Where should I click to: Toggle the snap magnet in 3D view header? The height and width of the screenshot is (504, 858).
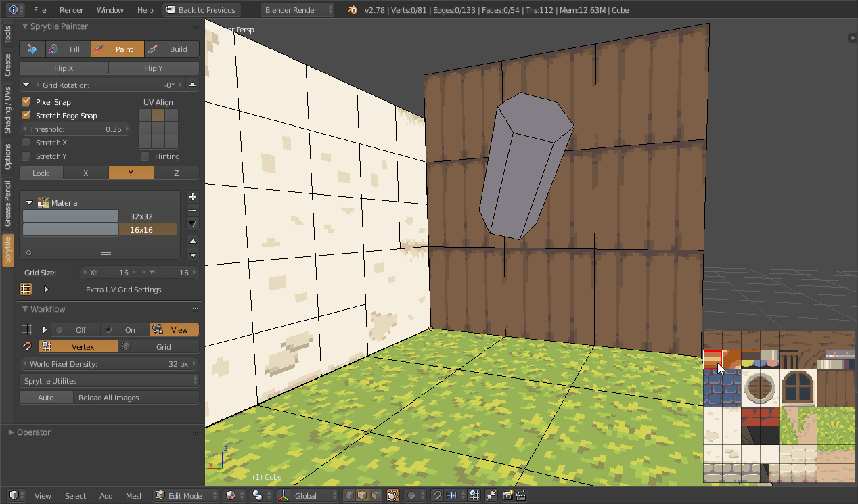(x=437, y=495)
